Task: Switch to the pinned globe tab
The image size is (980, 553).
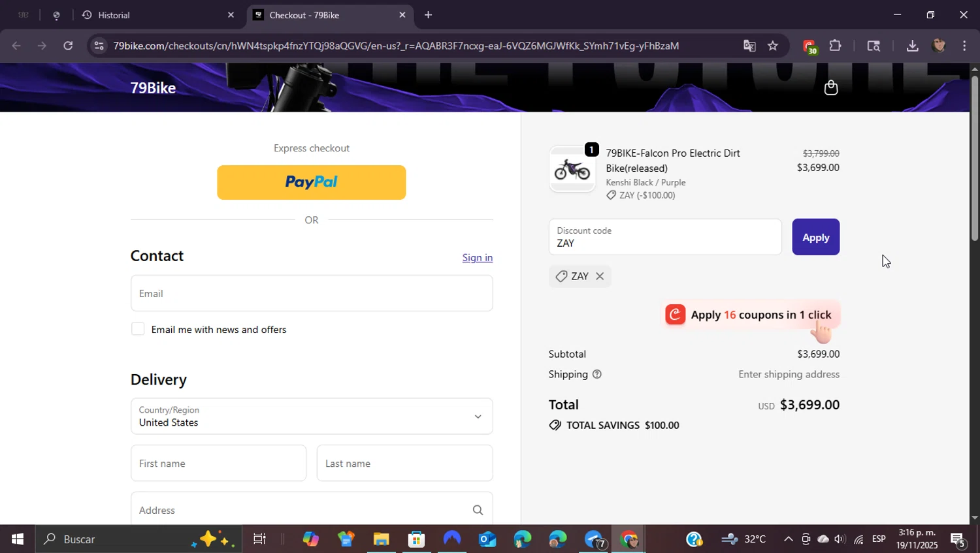Action: click(56, 15)
